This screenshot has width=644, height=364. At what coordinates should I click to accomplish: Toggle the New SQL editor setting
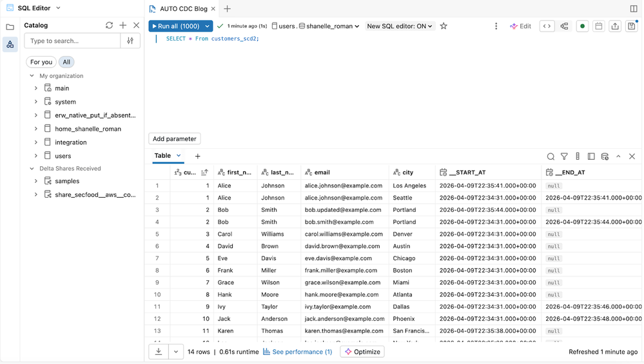[399, 26]
